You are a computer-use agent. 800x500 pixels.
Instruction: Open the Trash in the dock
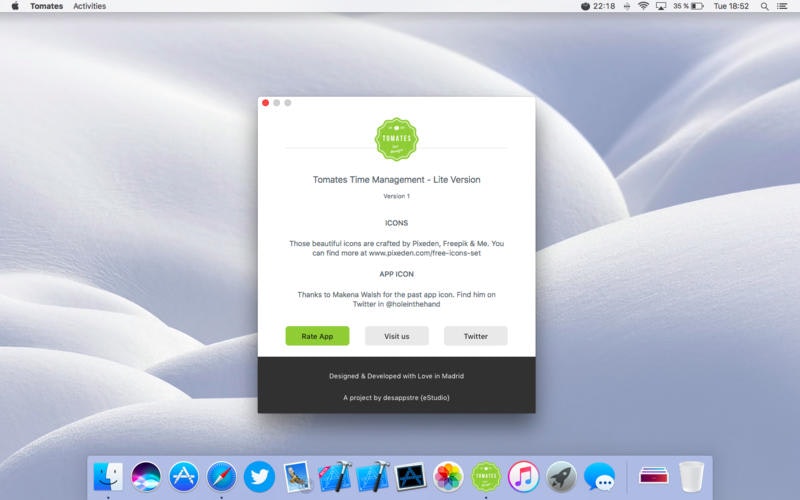coord(691,476)
